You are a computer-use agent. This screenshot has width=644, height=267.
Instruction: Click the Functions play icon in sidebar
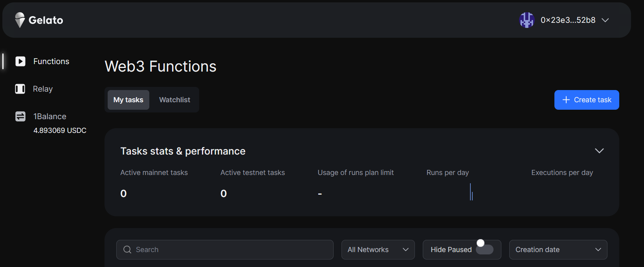20,61
